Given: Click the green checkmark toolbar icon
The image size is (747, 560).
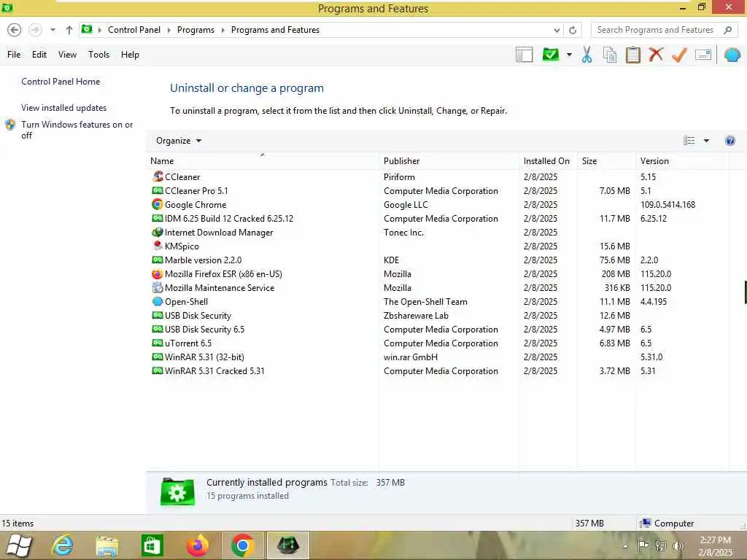Looking at the screenshot, I should (551, 54).
